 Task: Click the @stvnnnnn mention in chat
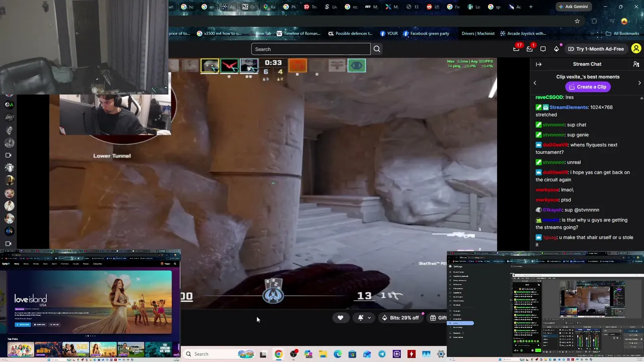pos(587,210)
